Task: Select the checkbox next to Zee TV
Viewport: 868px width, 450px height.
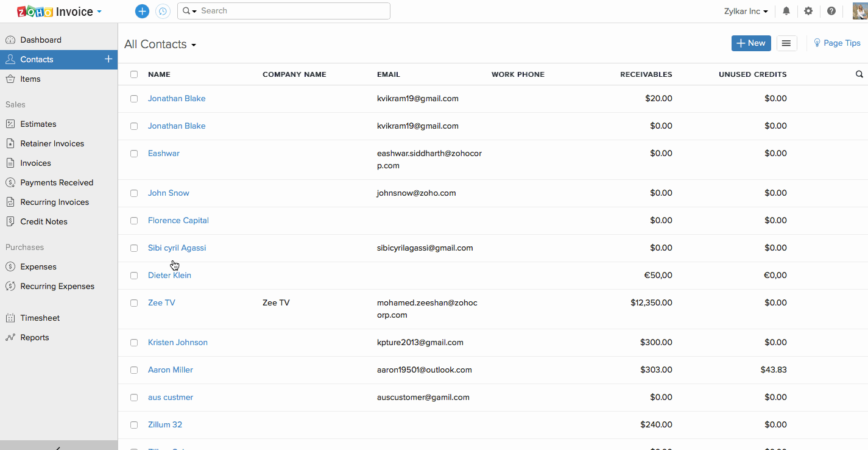Action: coord(133,303)
